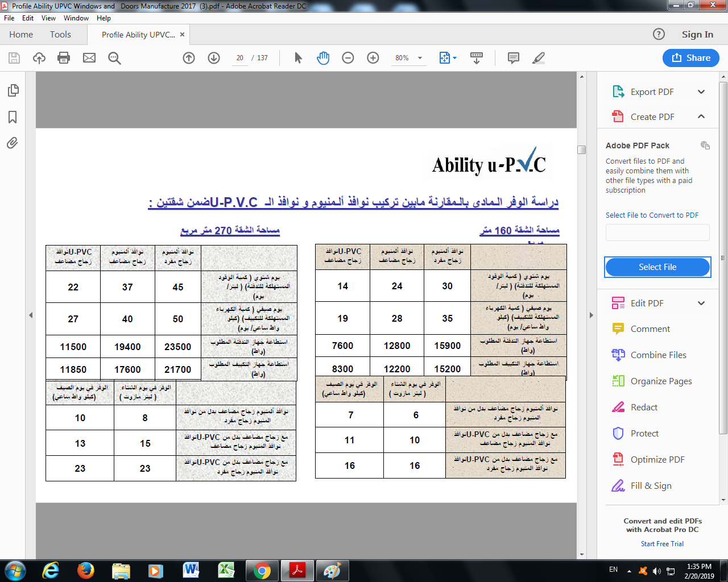
Task: Click the tools pane scrollbar
Action: pos(723,259)
